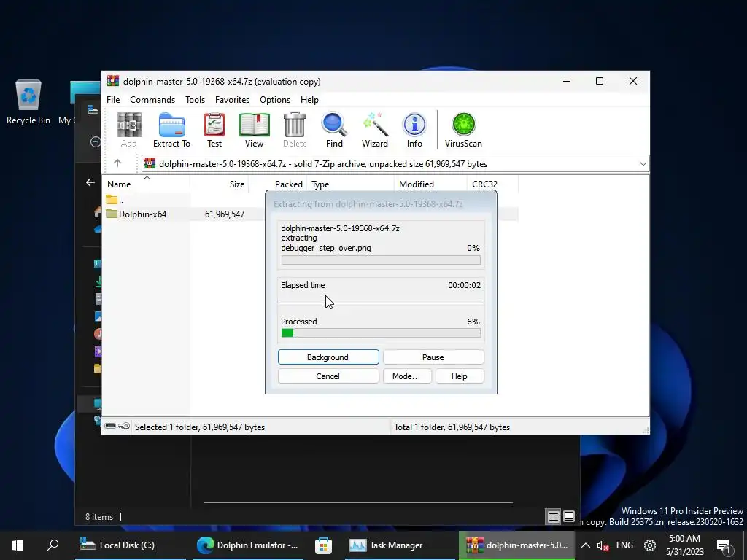Viewport: 747px width, 560px height.
Task: Switch to Local Disk (C:) taskbar item
Action: 131,545
